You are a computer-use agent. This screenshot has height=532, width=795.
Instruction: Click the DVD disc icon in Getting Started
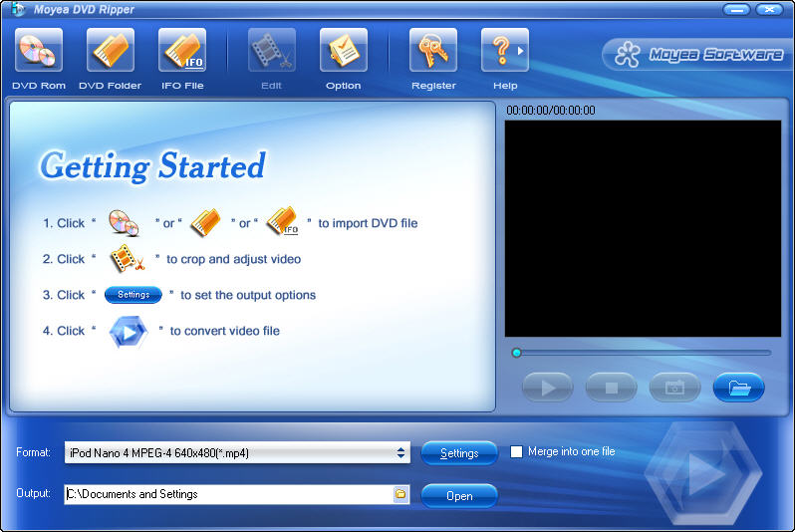coord(124,222)
